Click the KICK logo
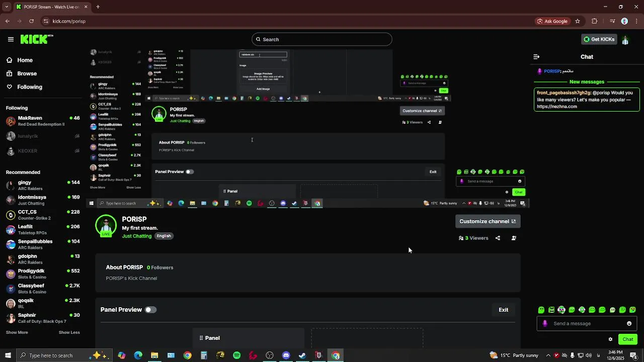The height and width of the screenshot is (362, 644). point(37,39)
